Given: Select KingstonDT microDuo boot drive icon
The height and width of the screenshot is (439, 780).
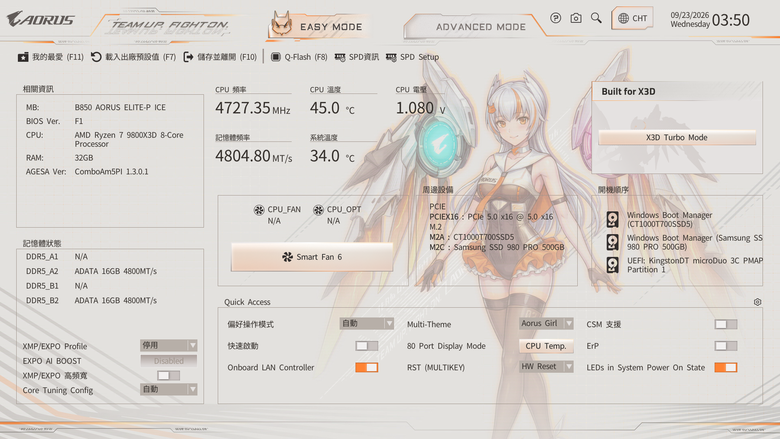Looking at the screenshot, I should tap(612, 265).
